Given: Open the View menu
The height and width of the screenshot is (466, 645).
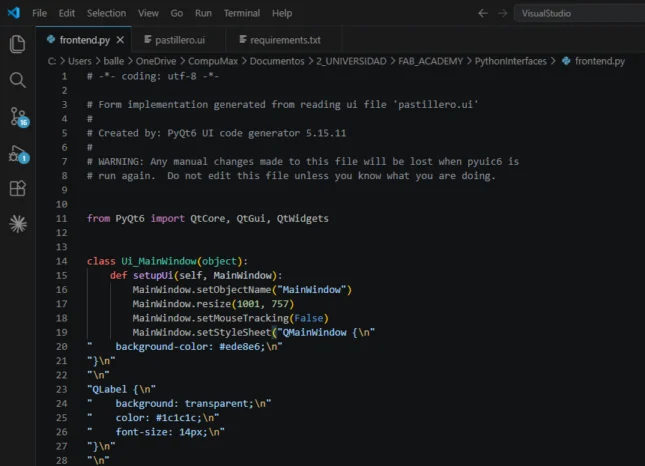Looking at the screenshot, I should tap(148, 13).
